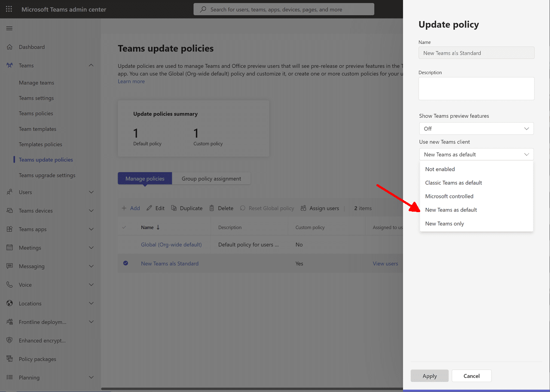
Task: Click the Meetings calendar icon
Action: click(9, 248)
